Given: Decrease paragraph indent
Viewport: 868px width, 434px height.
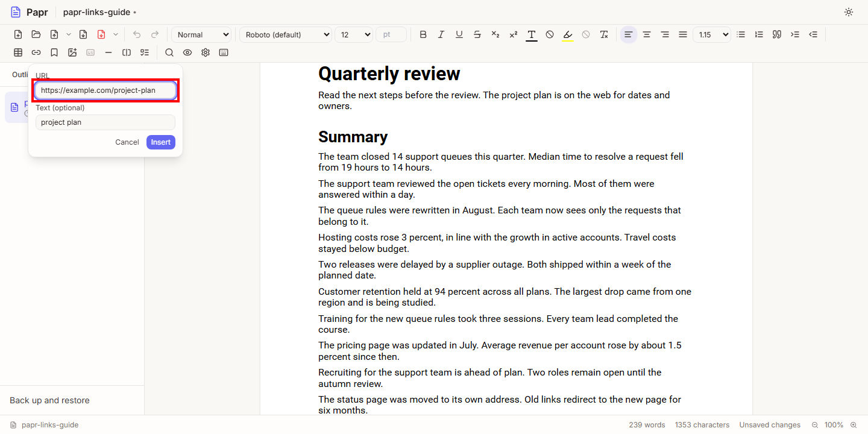Looking at the screenshot, I should (813, 34).
